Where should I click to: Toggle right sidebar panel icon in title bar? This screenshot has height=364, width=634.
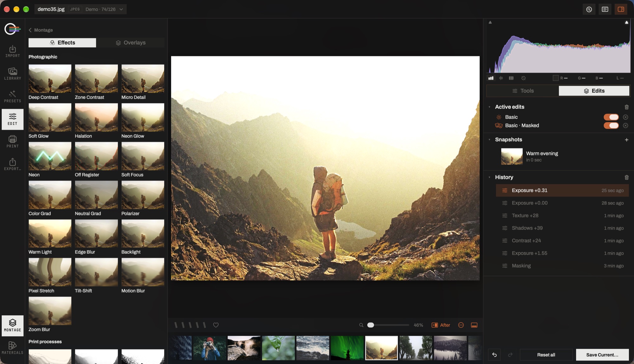(x=621, y=10)
